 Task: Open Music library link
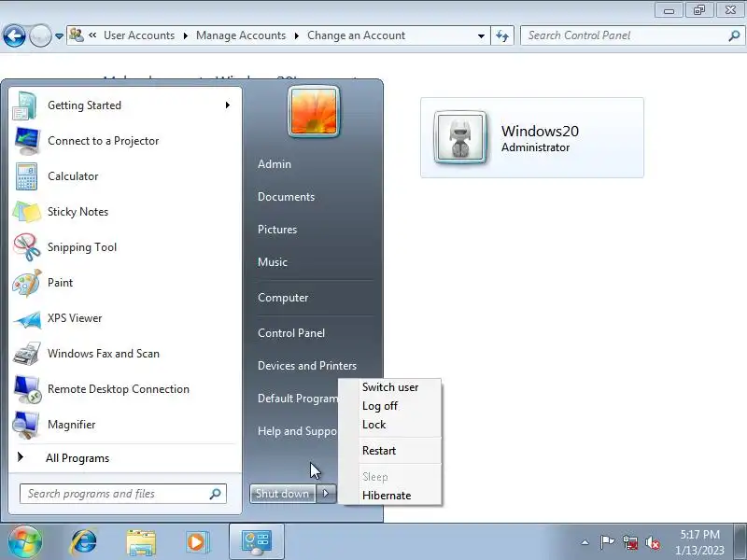pos(273,262)
